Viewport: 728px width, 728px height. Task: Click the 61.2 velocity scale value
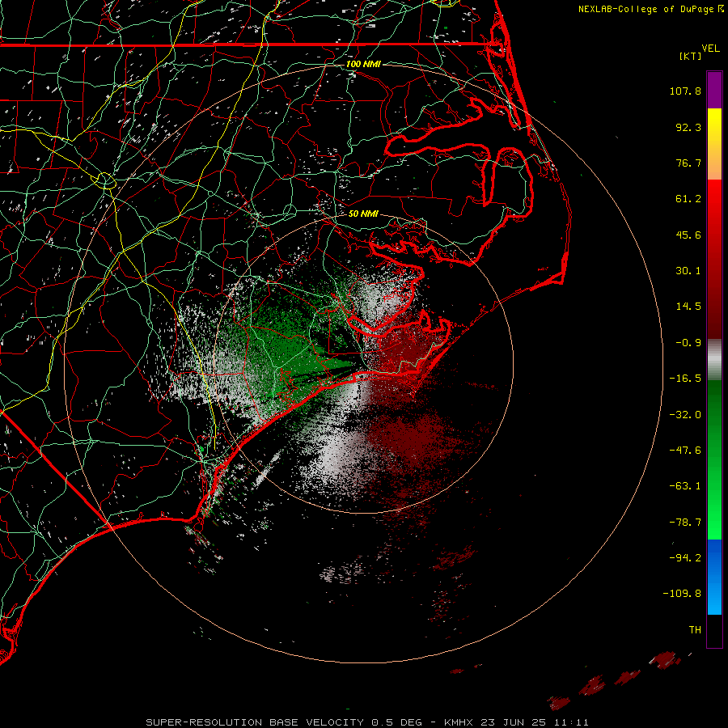click(x=688, y=199)
